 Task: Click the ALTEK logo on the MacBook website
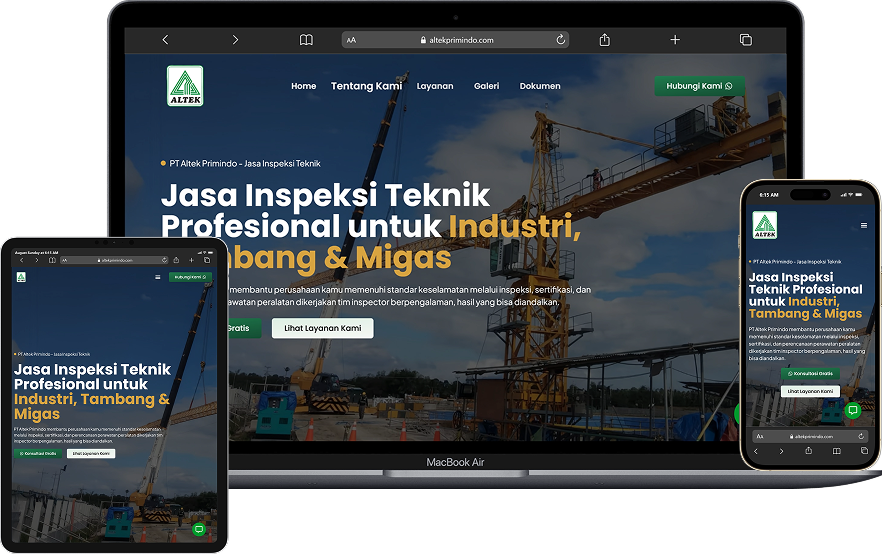tap(185, 86)
